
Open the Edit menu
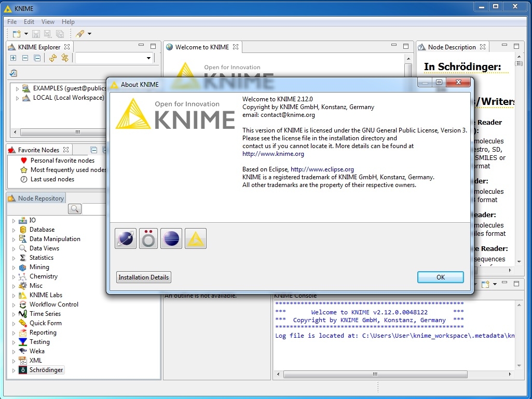point(29,22)
